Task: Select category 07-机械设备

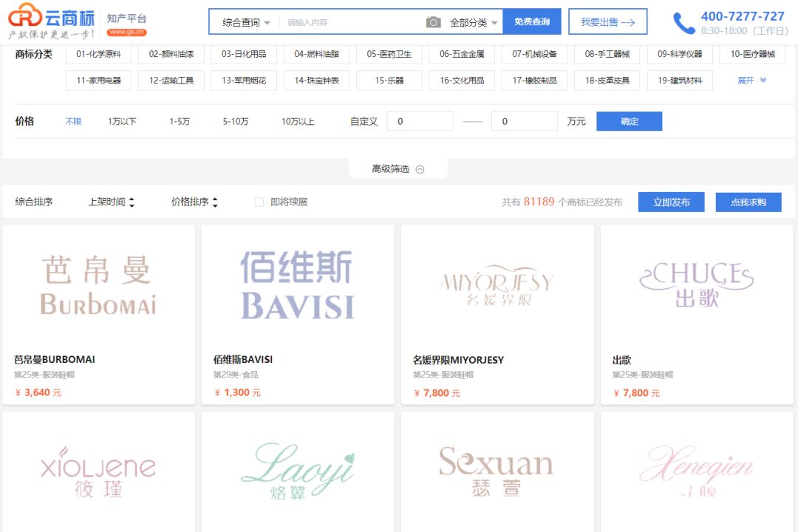Action: (534, 54)
